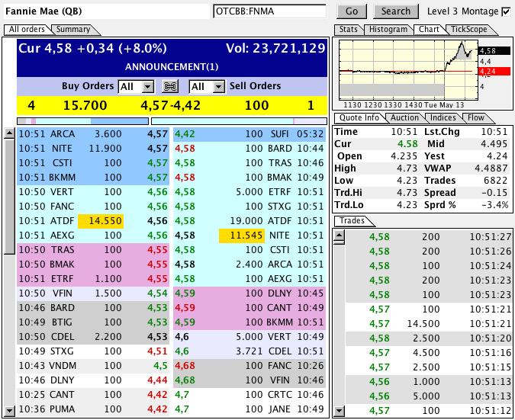This screenshot has width=515, height=420.
Task: Select the ARCA 3.600 buy order row
Action: [x=93, y=134]
